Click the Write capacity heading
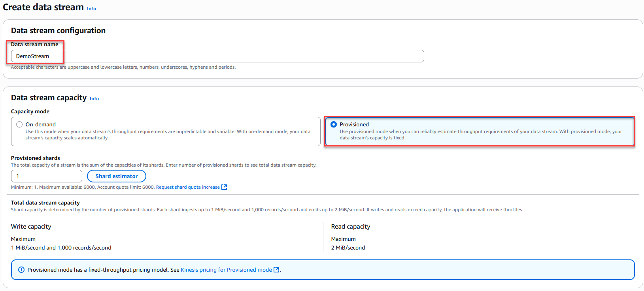 pyautogui.click(x=31, y=227)
